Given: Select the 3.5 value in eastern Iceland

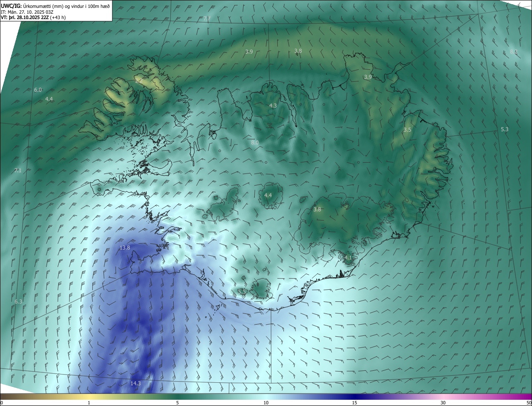Looking at the screenshot, I should coord(407,130).
